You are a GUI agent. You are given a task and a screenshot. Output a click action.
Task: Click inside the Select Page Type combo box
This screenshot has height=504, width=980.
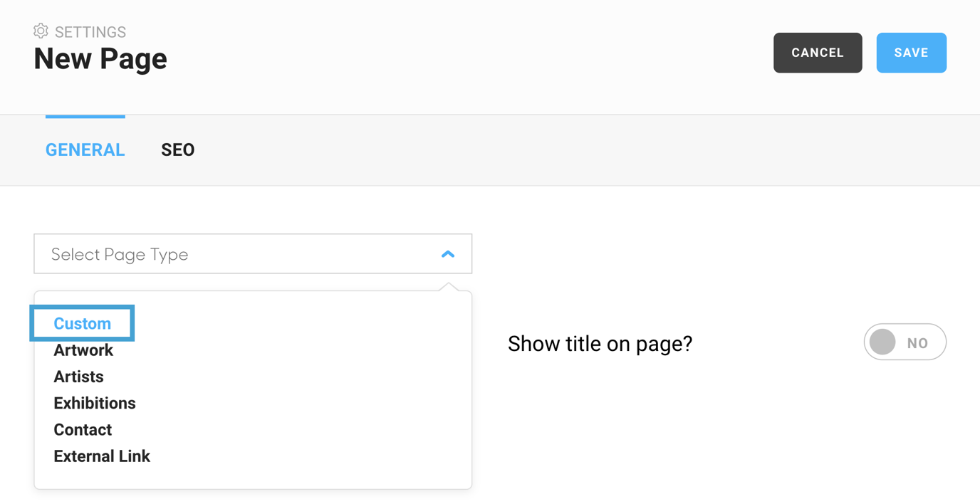click(214, 253)
